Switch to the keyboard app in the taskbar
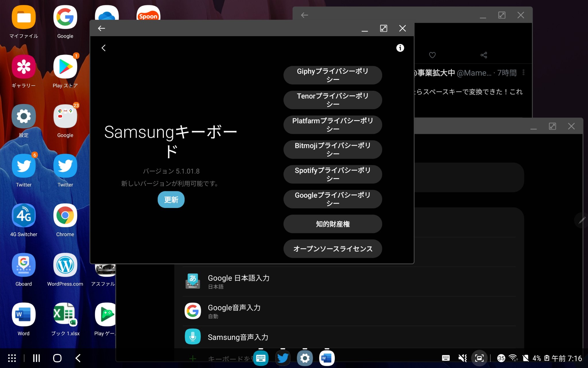 click(261, 358)
